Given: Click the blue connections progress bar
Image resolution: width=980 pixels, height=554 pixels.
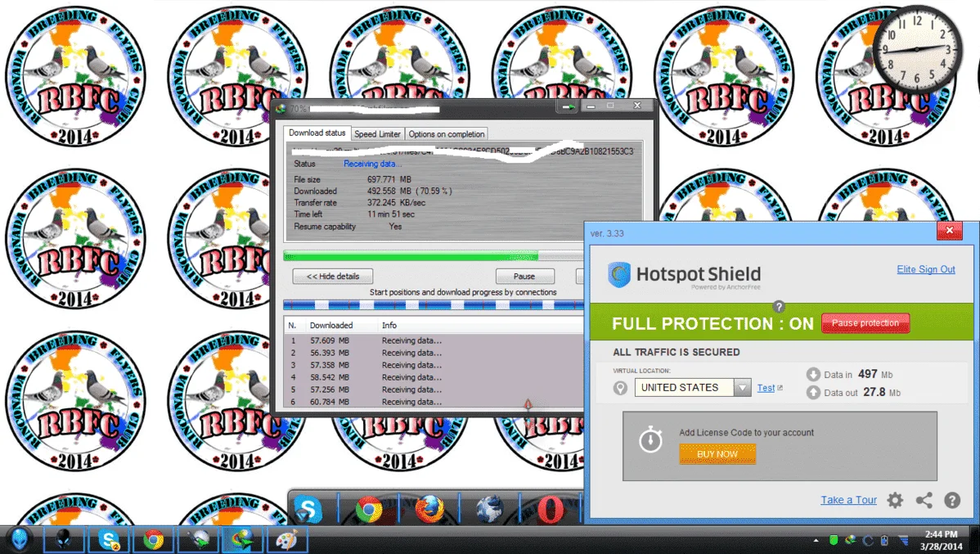Looking at the screenshot, I should 433,305.
